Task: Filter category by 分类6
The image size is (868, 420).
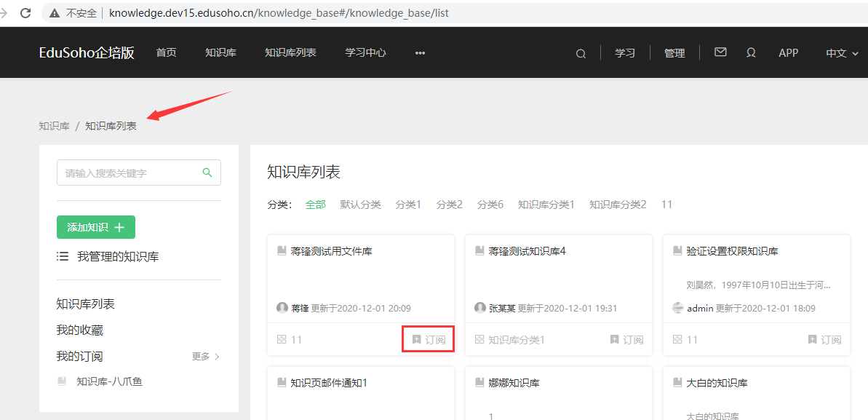Action: 490,205
